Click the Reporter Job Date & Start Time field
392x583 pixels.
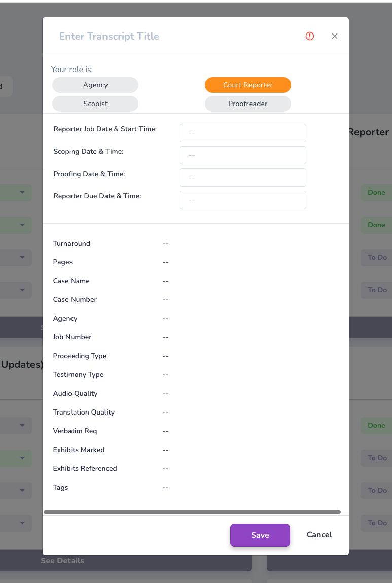click(243, 133)
